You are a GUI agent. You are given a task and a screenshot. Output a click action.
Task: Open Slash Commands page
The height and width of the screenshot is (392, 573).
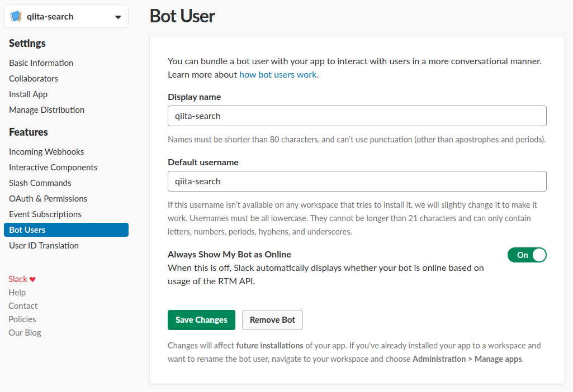[40, 183]
